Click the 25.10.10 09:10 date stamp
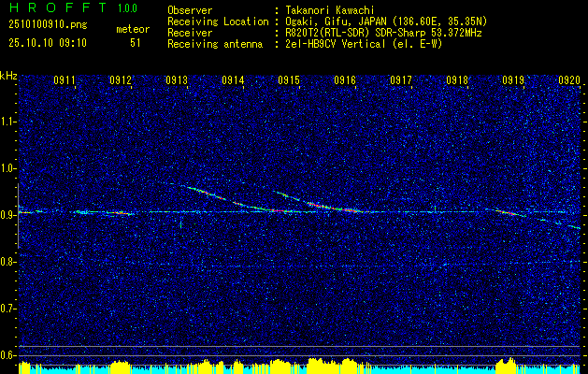 point(47,42)
